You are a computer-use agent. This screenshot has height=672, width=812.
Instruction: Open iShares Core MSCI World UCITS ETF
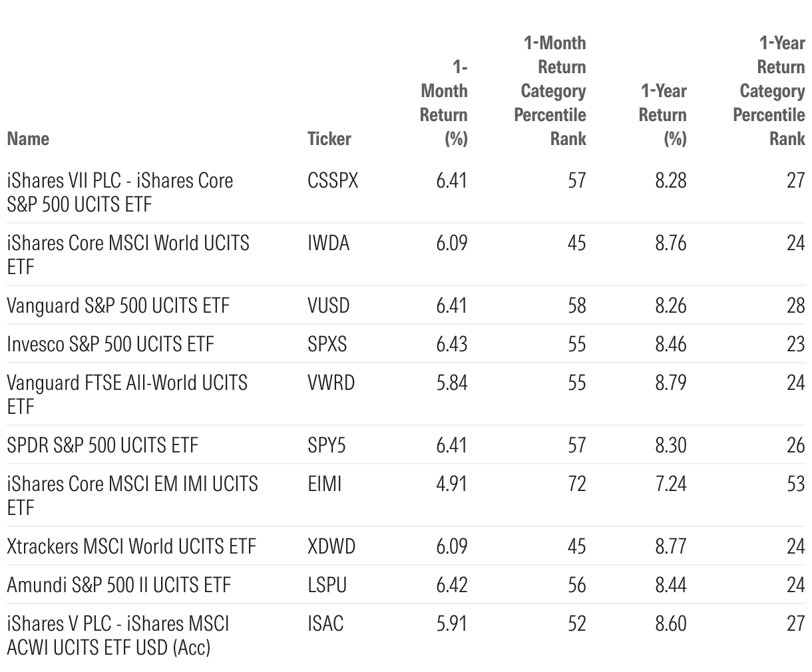pos(128,254)
